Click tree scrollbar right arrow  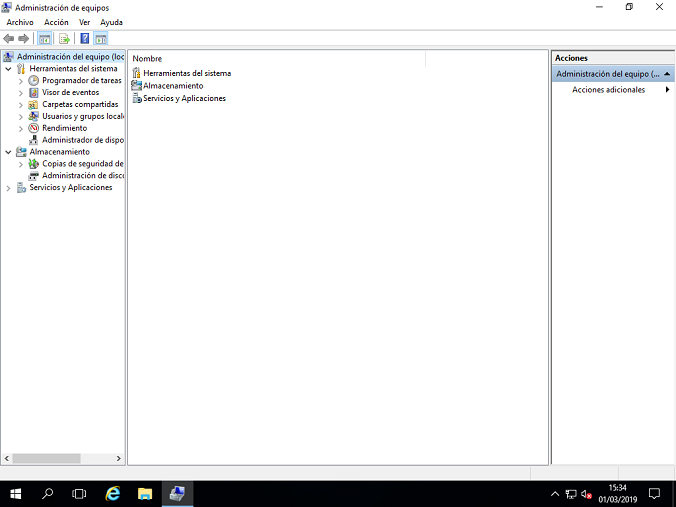pos(119,458)
